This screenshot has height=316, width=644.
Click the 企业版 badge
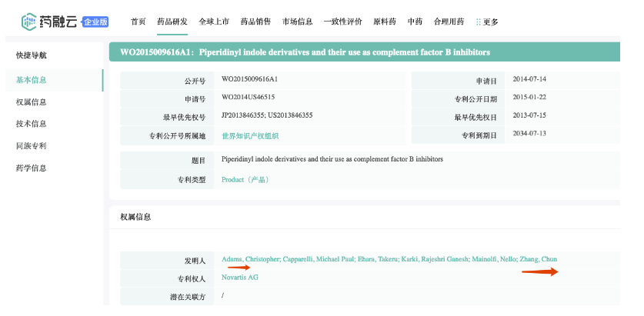click(x=95, y=22)
